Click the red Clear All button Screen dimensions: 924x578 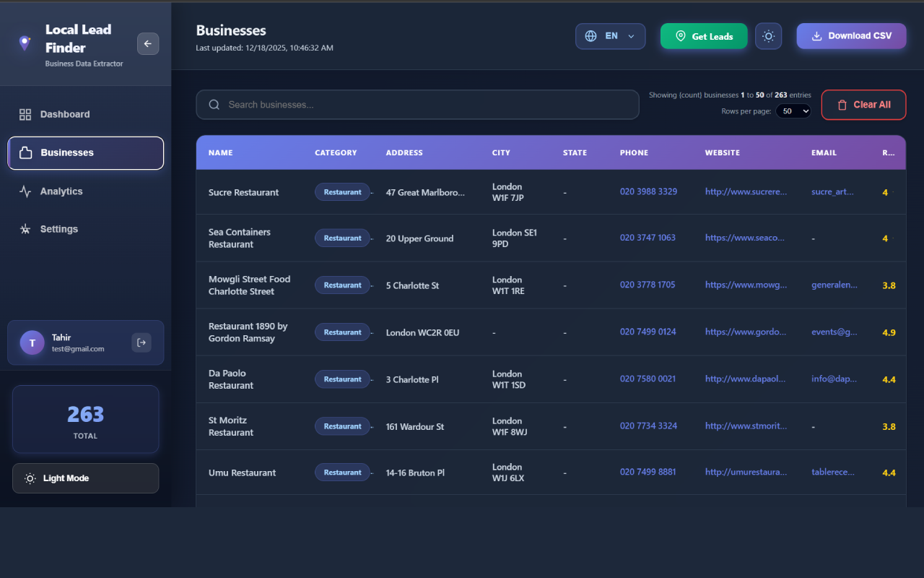[x=863, y=105]
